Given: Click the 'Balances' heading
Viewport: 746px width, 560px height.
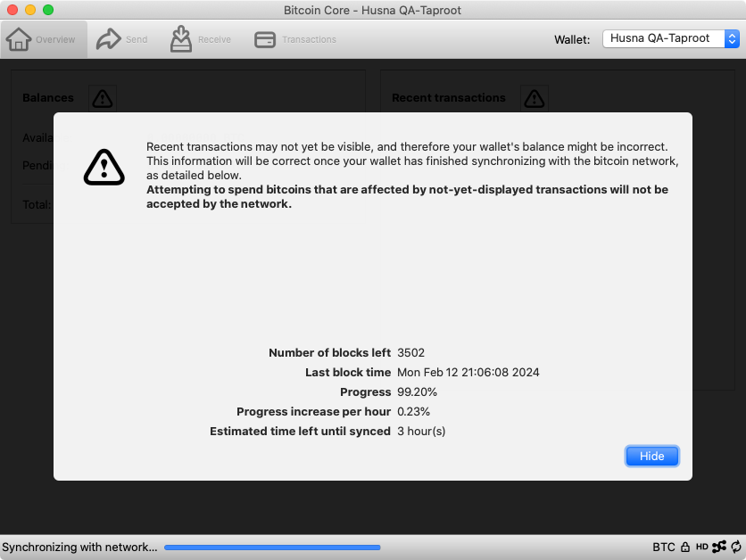Looking at the screenshot, I should [48, 98].
